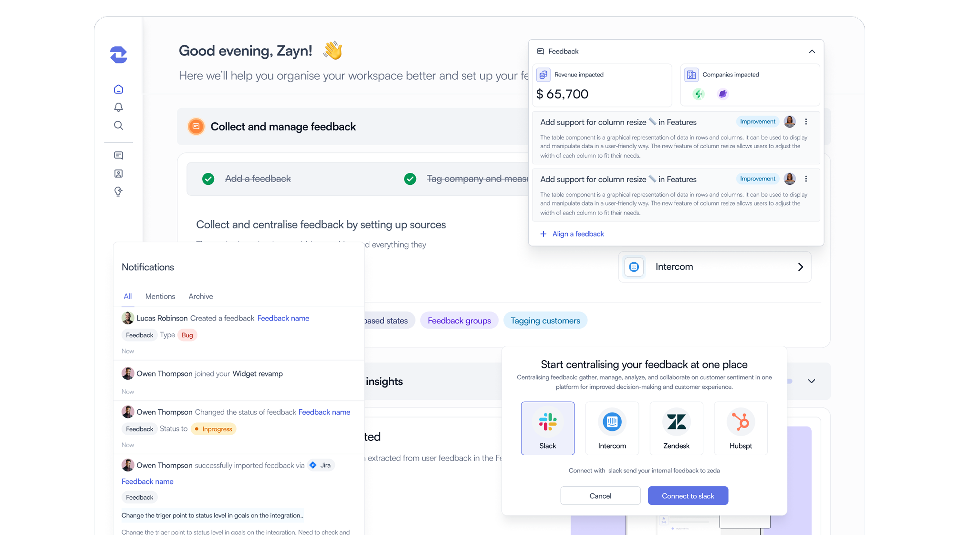Open Feedback name link under Jira import notification

point(147,481)
